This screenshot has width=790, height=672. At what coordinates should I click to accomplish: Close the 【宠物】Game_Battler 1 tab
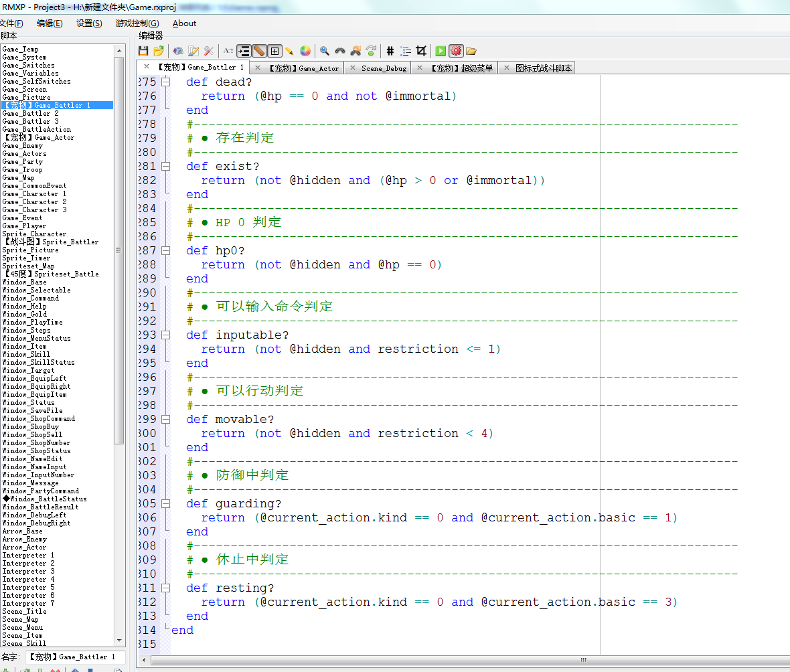point(146,66)
